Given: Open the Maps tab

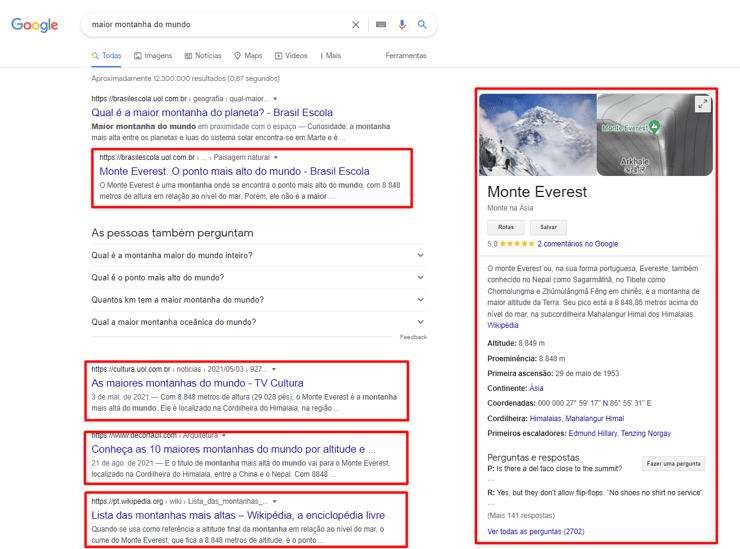Looking at the screenshot, I should [x=248, y=56].
